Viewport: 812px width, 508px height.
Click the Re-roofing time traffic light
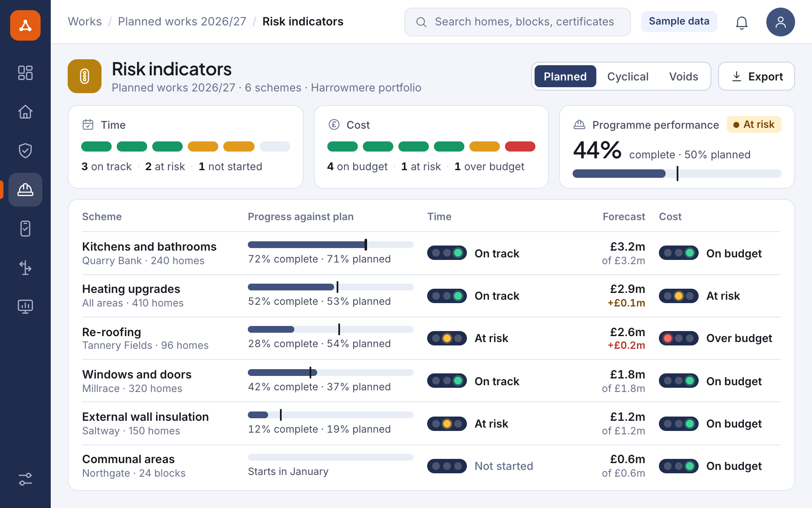pos(447,338)
